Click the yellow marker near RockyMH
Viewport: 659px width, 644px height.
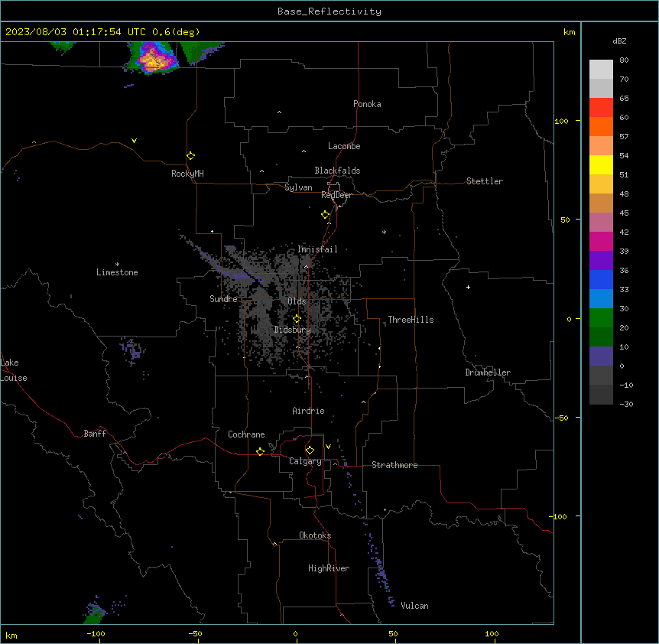pos(190,156)
